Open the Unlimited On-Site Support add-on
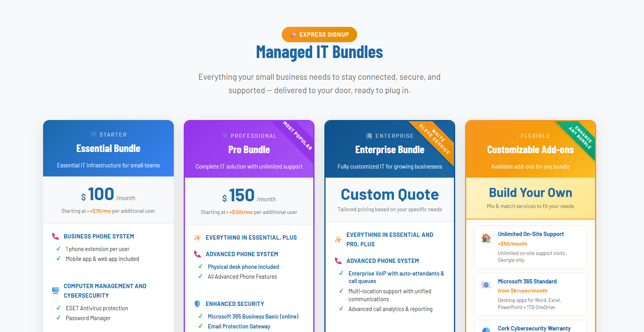 pyautogui.click(x=530, y=247)
